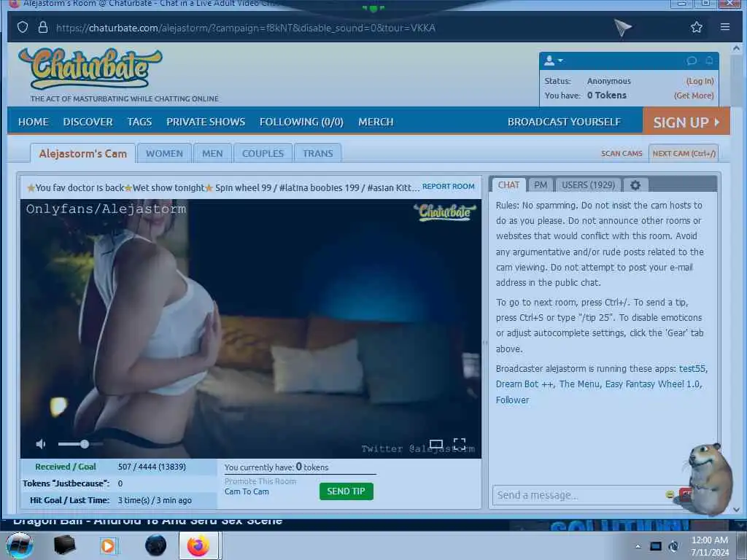This screenshot has height=560, width=747.
Task: Adjust the video volume slider
Action: [x=80, y=444]
